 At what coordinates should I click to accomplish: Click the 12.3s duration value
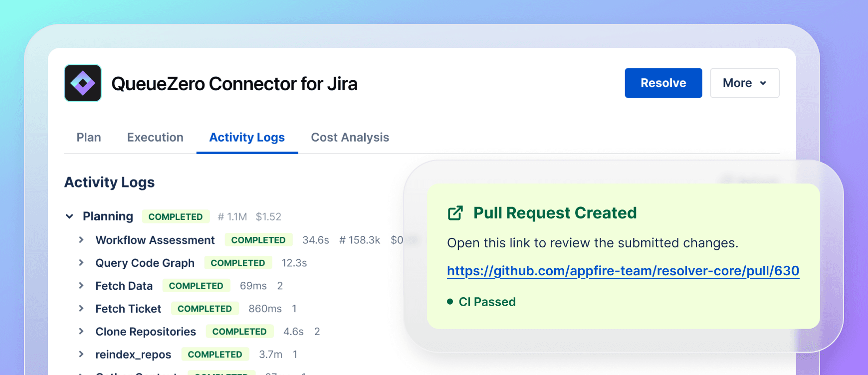[x=294, y=263]
